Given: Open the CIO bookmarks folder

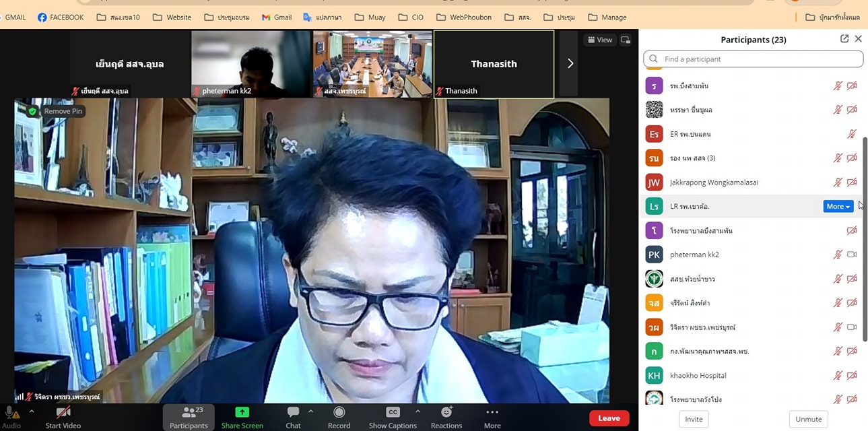Looking at the screenshot, I should [411, 17].
